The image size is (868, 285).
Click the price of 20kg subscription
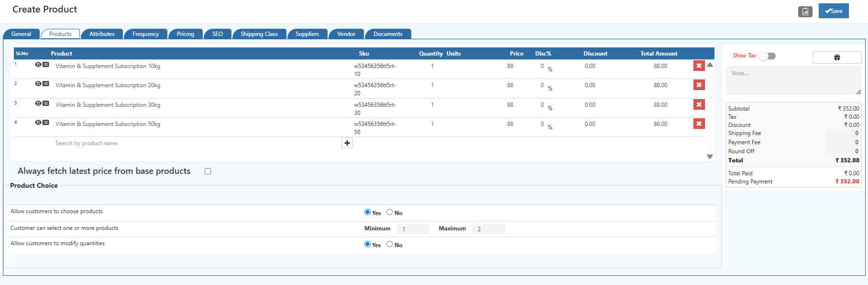(510, 85)
